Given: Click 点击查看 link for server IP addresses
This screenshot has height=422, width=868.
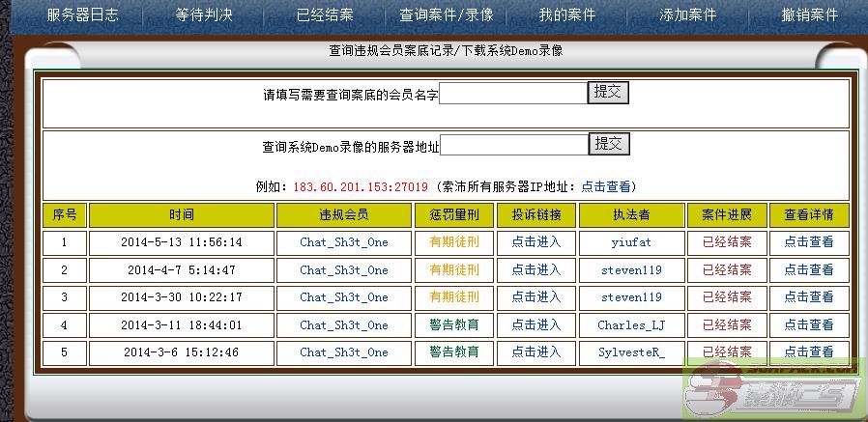Looking at the screenshot, I should [606, 186].
